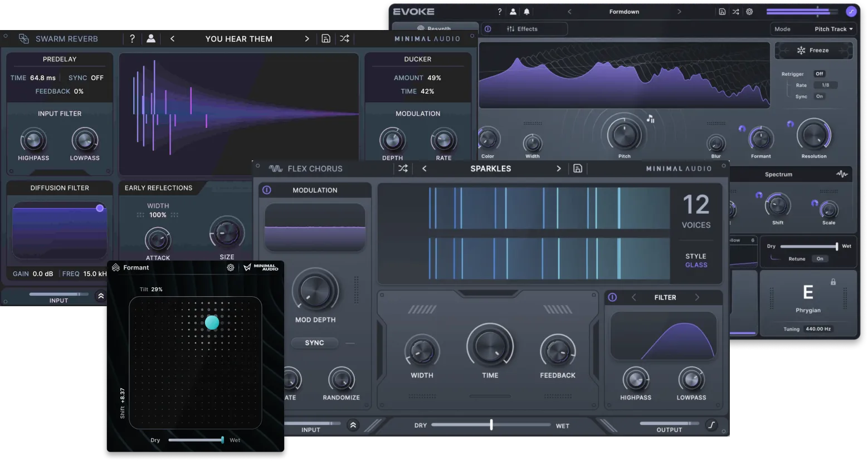
Task: Click the Flex Chorus wave logo icon
Action: tap(276, 168)
